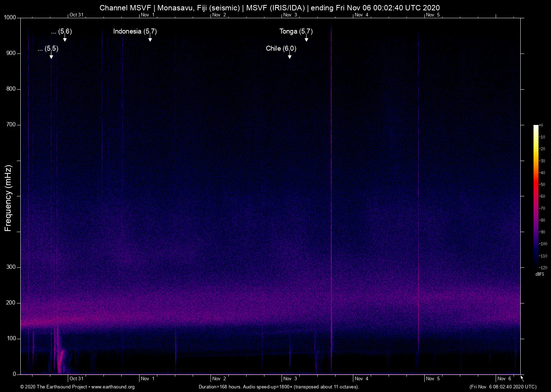The height and width of the screenshot is (392, 551).
Task: Click the (5.6) earthquake label
Action: point(61,31)
